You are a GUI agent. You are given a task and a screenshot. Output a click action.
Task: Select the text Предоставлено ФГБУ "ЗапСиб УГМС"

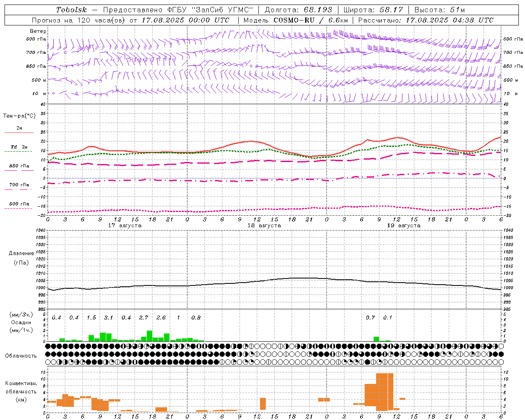[x=178, y=10]
